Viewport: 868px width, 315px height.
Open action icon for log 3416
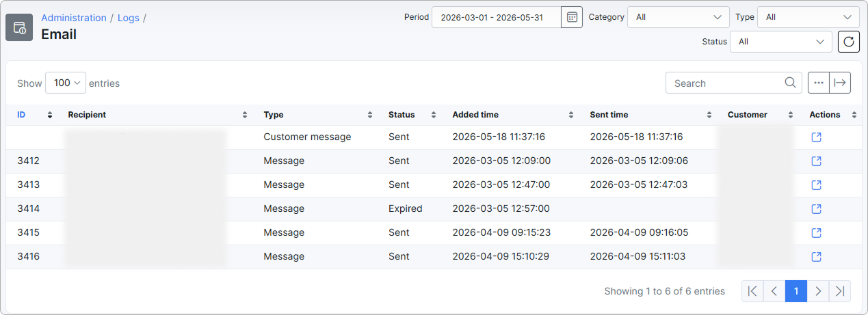816,257
